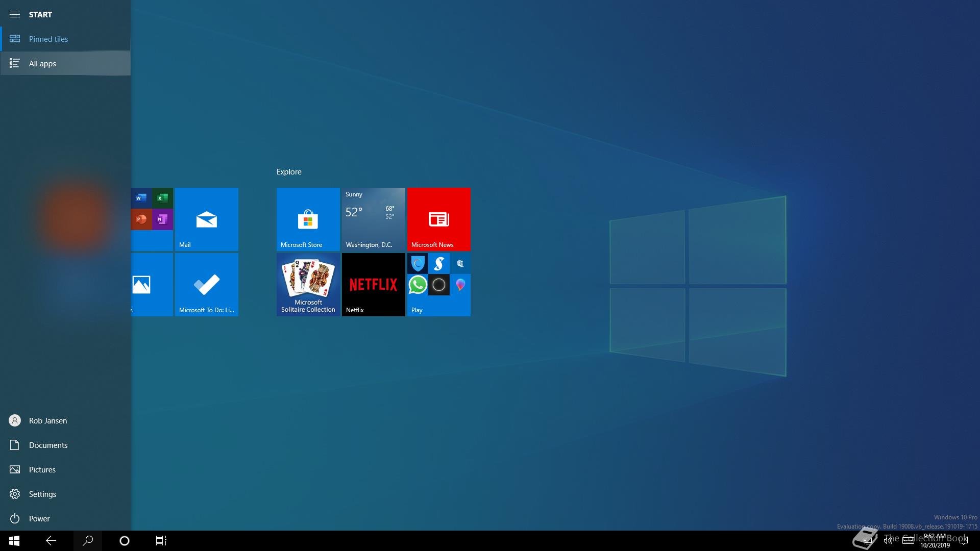
Task: Open taskbar Search
Action: pos(88,541)
